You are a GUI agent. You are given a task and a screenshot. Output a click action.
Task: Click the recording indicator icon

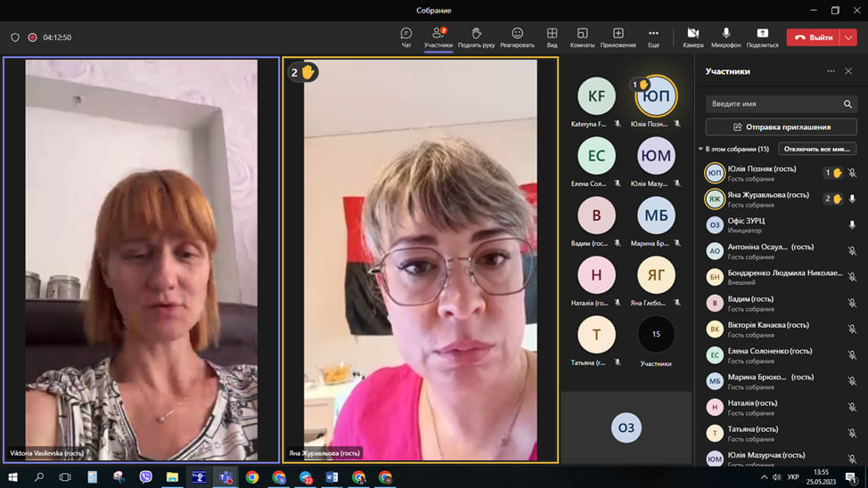33,37
